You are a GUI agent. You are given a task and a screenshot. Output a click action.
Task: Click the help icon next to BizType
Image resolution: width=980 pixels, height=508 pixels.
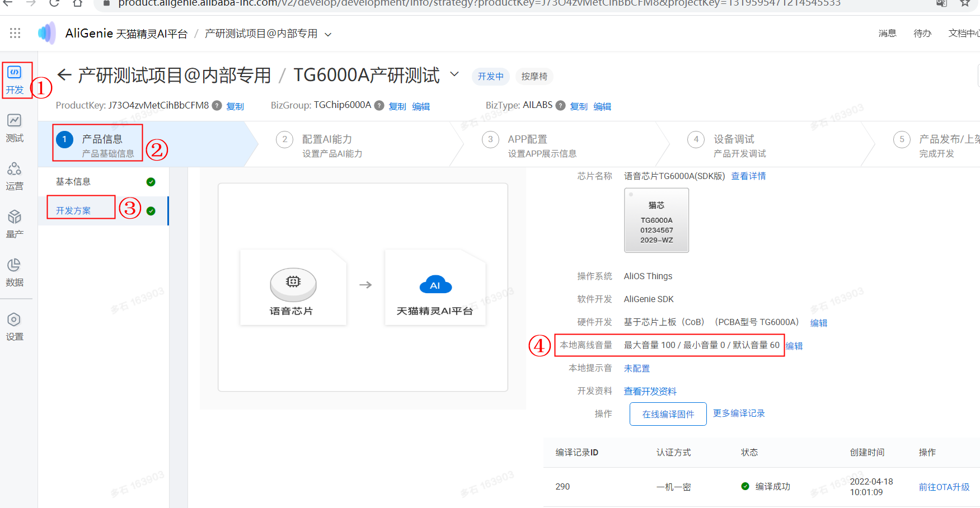(x=561, y=105)
